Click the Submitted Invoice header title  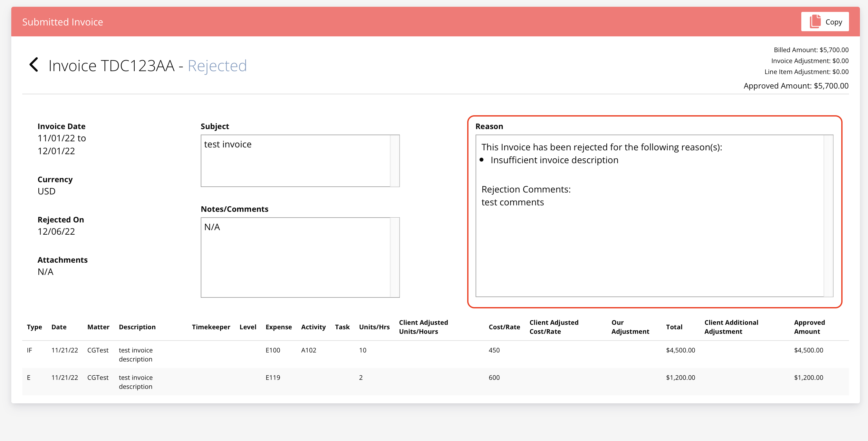click(x=63, y=22)
